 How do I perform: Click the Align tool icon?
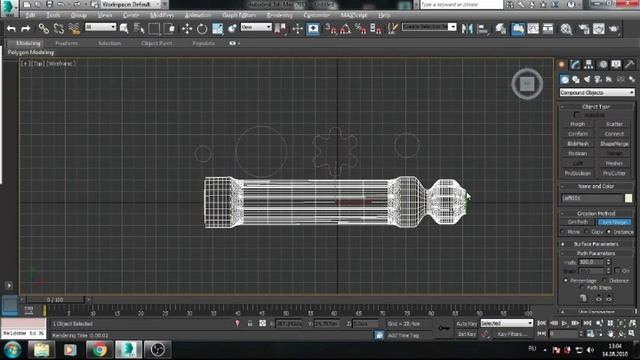[482, 29]
